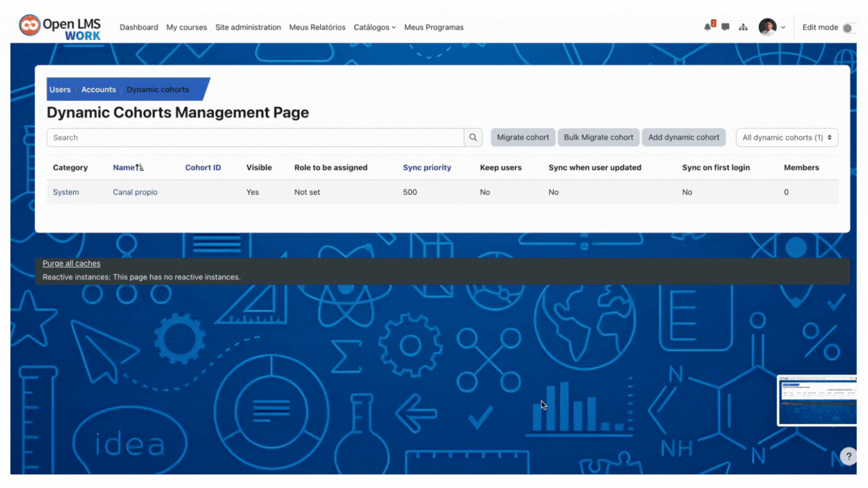The image size is (868, 488).
Task: Go to Meus Relatórios
Action: 317,27
